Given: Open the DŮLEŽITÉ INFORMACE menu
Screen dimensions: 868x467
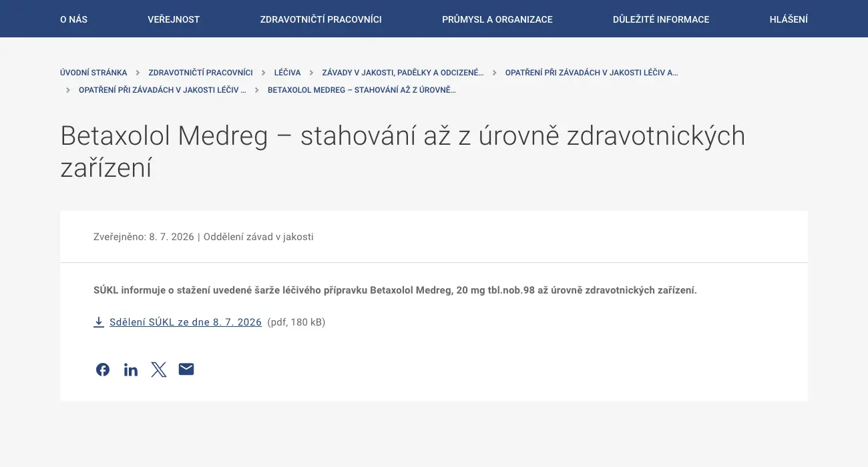Looking at the screenshot, I should coord(661,19).
